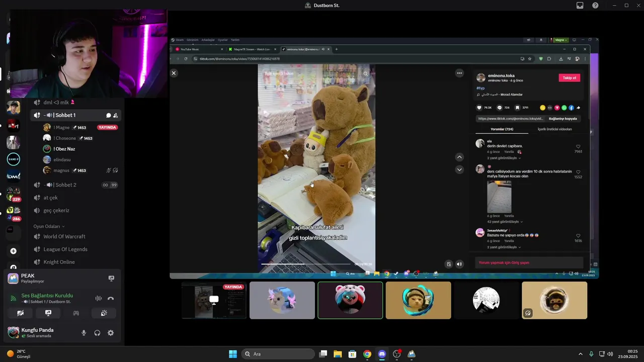Like the comment with 1552 likes
This screenshot has height=362, width=644.
click(578, 172)
